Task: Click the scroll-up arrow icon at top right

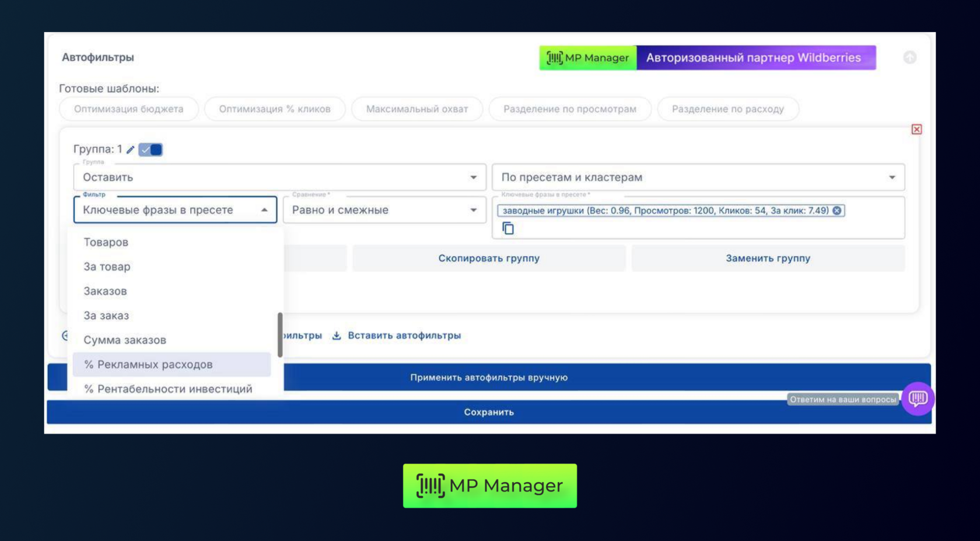Action: [x=909, y=57]
